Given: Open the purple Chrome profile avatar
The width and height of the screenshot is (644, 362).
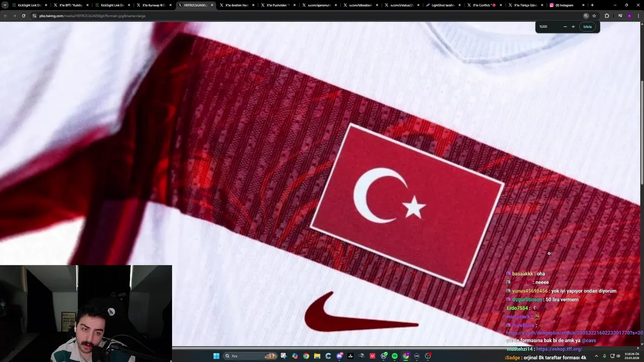Looking at the screenshot, I should pos(629,16).
